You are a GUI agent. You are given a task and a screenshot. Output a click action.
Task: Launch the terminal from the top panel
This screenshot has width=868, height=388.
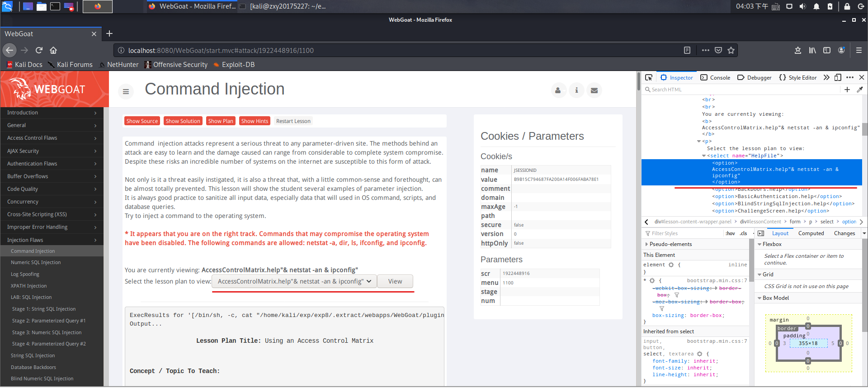pos(55,6)
